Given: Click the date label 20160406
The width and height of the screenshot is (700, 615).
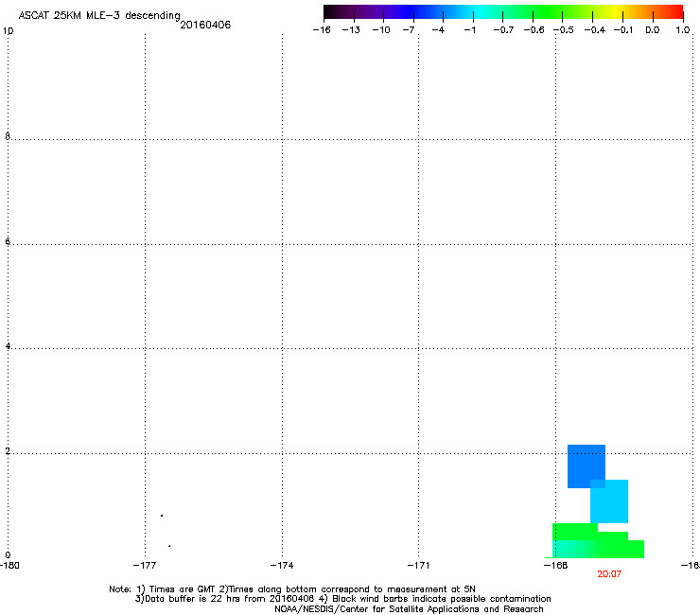Looking at the screenshot, I should point(205,25).
